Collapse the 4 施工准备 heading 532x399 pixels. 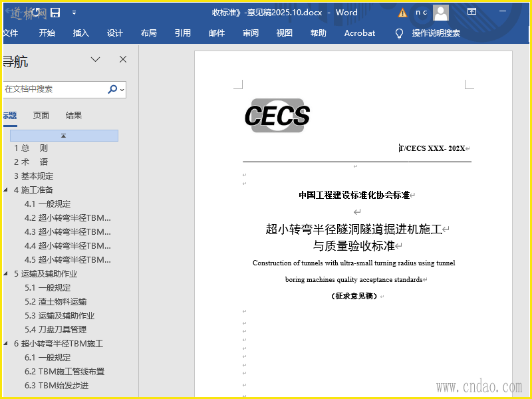pyautogui.click(x=6, y=190)
